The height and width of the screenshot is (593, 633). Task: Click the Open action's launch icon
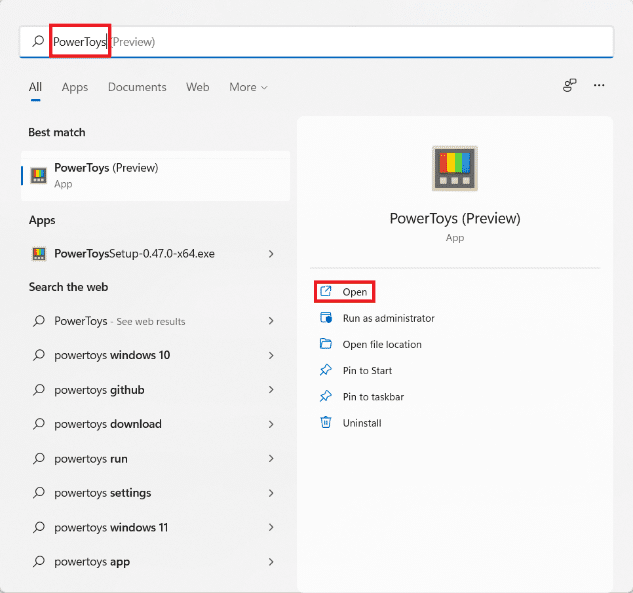326,291
